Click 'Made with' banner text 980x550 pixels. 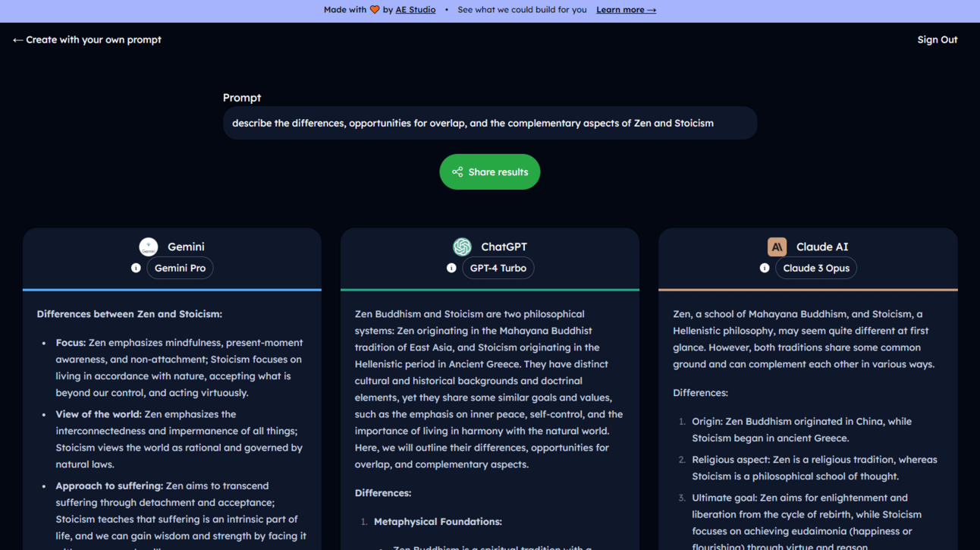click(x=345, y=10)
